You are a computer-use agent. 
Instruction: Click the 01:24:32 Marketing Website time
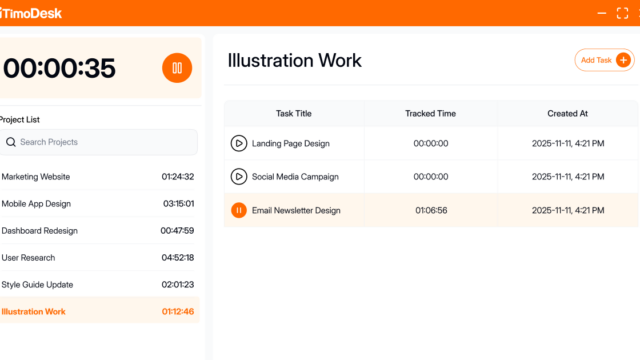click(x=178, y=177)
